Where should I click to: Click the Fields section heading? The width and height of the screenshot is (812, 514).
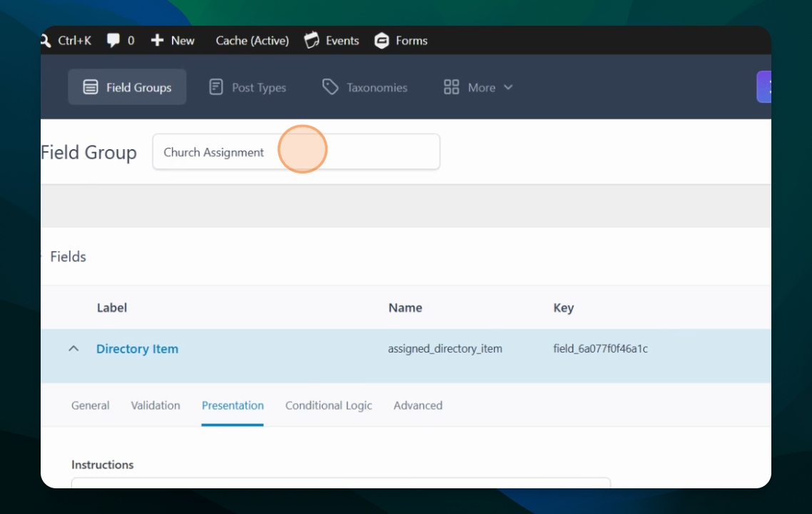point(68,256)
